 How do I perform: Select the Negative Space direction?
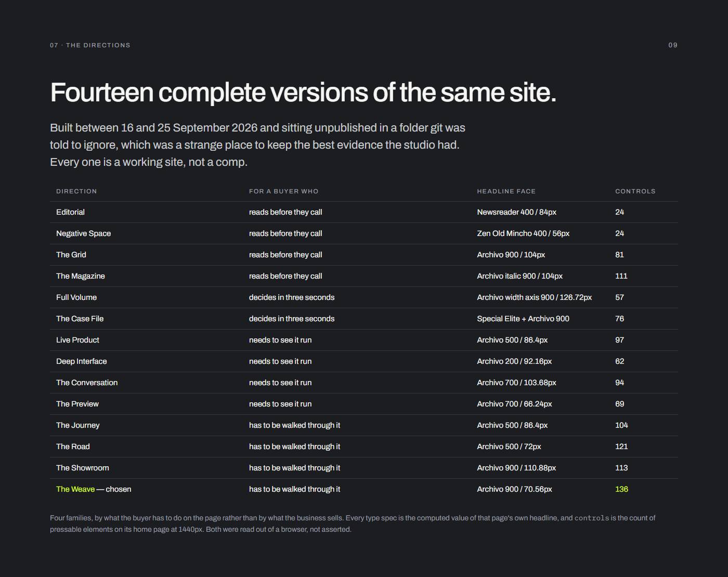tap(83, 233)
